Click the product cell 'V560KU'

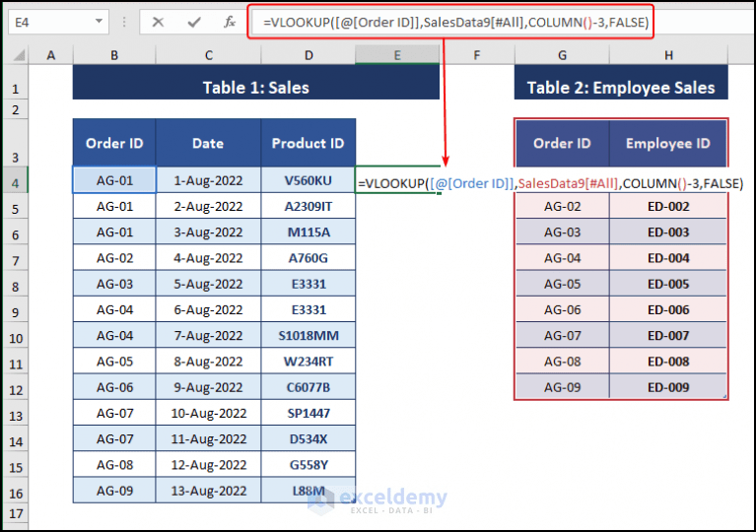pyautogui.click(x=309, y=180)
